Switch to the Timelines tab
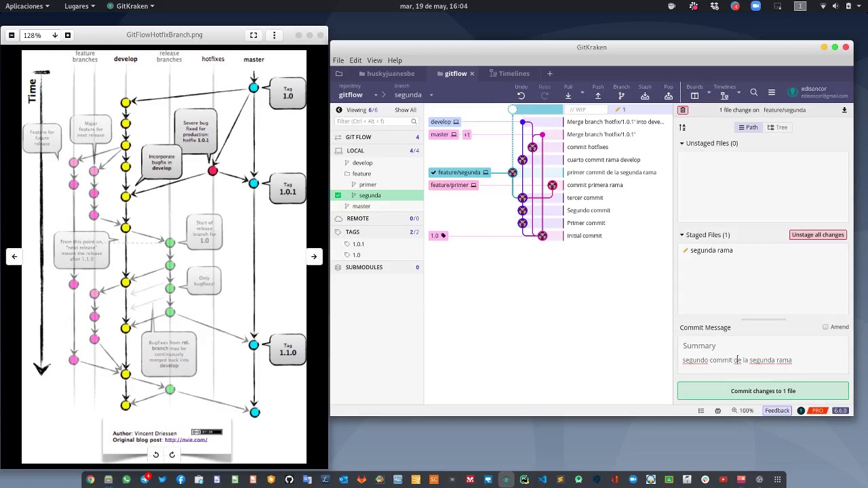868x488 pixels. pyautogui.click(x=509, y=73)
